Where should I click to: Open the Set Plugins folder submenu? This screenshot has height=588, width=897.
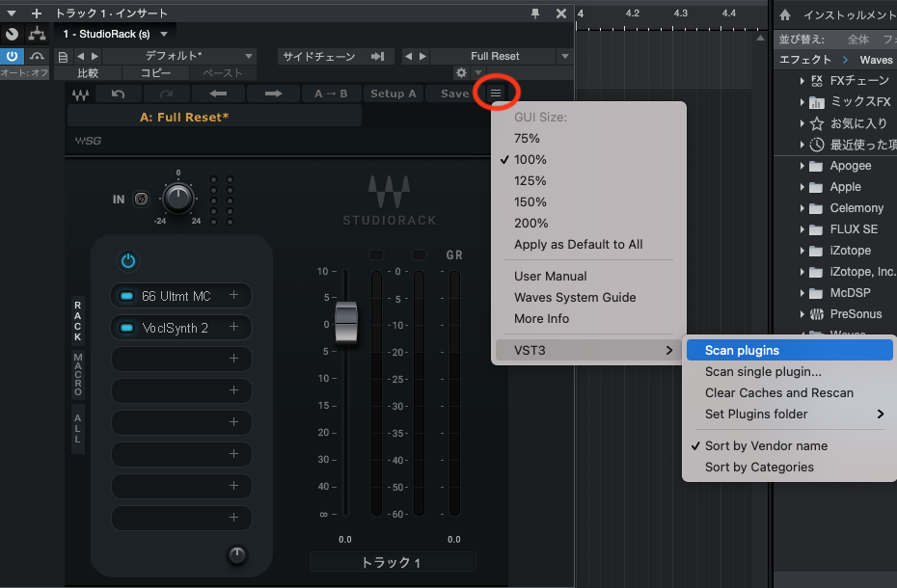click(x=789, y=414)
